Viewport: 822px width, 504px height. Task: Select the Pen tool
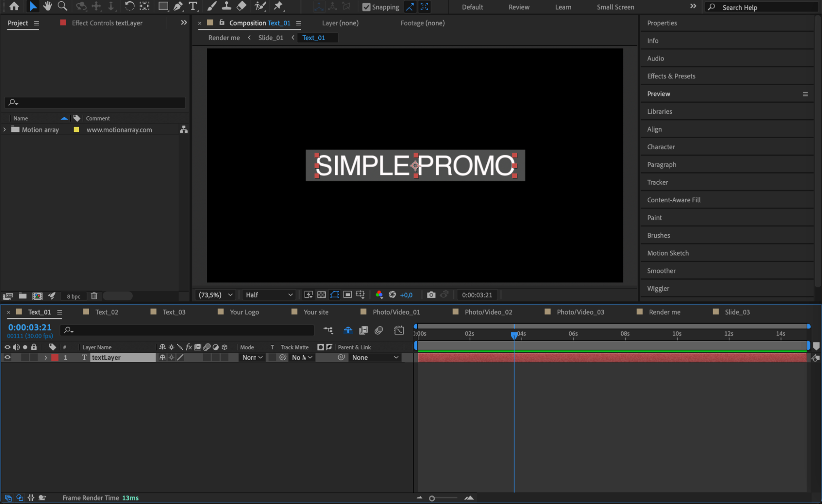[178, 6]
